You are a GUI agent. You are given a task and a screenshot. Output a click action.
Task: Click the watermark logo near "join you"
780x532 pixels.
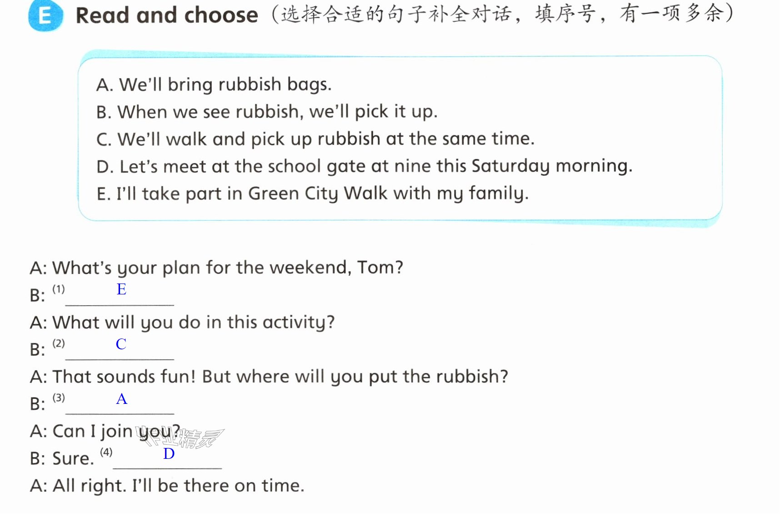(182, 437)
